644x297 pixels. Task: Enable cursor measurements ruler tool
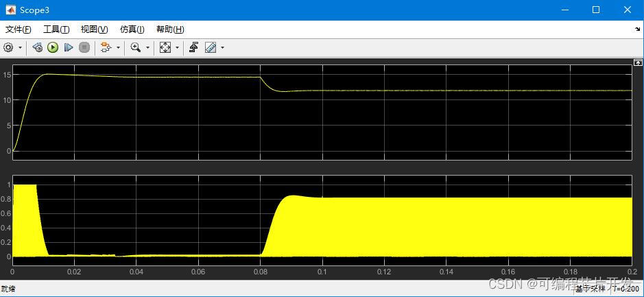point(211,47)
